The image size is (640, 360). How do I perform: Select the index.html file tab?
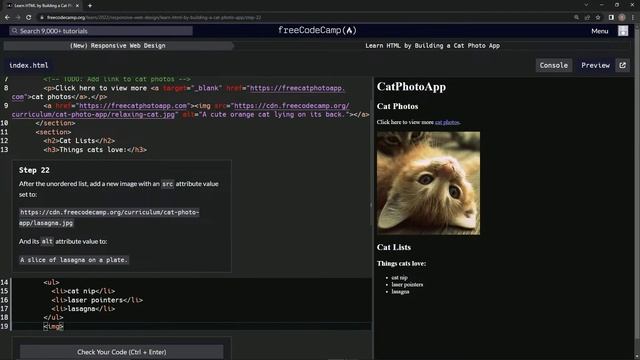pos(29,65)
